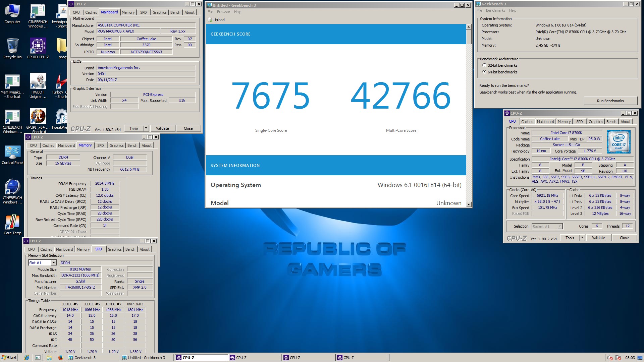Viewport: 644px width, 362px height.
Task: Click the NB Frequency value 6612.6 MHz
Action: 130,170
